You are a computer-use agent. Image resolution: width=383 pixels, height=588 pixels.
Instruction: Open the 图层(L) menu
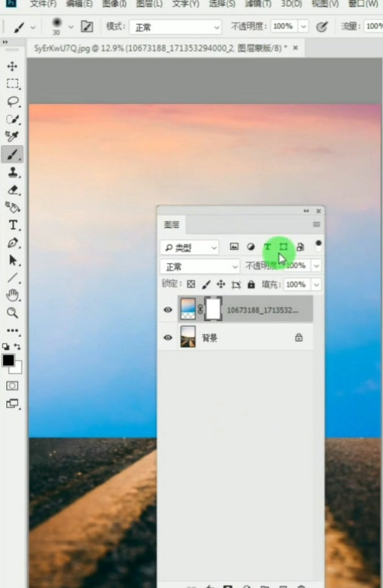(x=149, y=4)
